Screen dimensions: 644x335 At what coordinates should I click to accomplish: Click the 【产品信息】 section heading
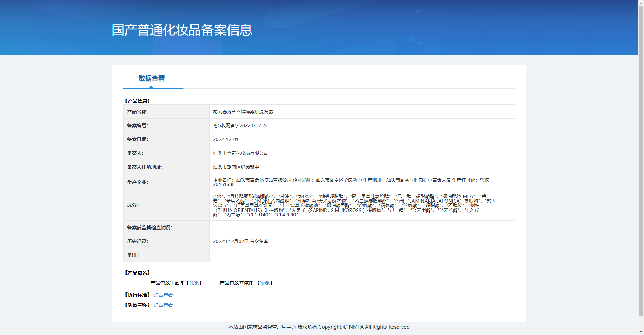tap(137, 101)
